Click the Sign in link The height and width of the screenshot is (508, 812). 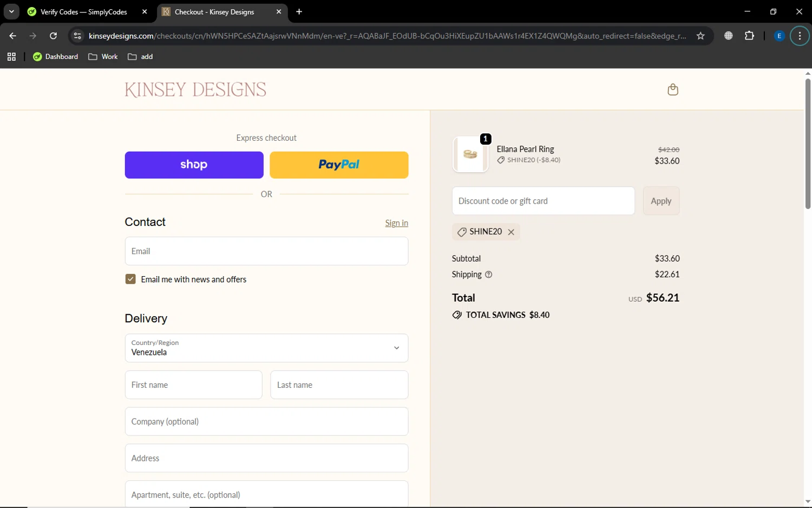tap(397, 223)
